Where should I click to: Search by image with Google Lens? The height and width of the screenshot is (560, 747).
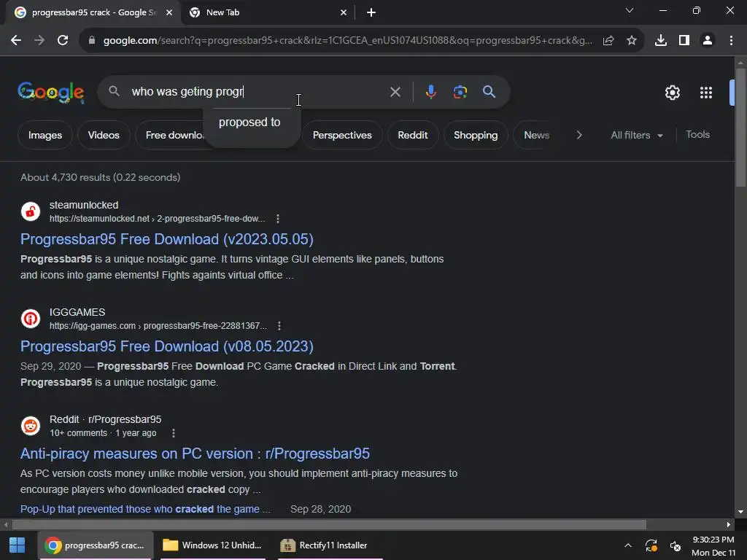460,91
